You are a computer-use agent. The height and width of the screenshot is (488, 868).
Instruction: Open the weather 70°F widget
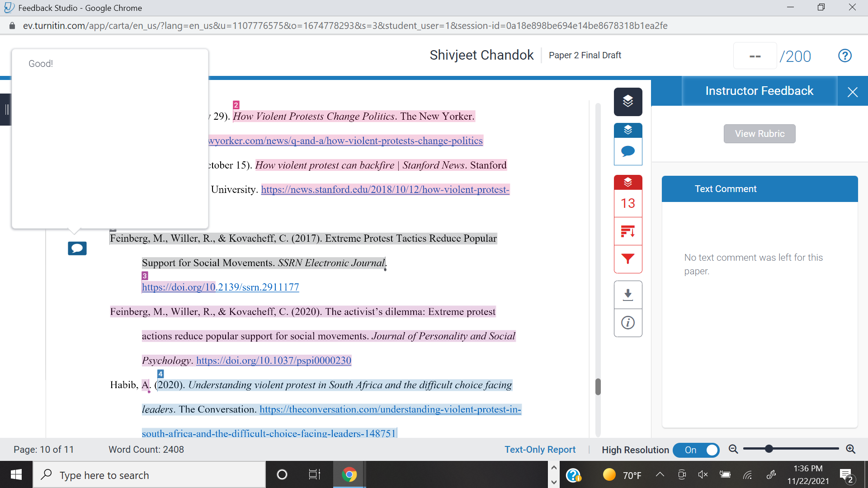pos(622,475)
